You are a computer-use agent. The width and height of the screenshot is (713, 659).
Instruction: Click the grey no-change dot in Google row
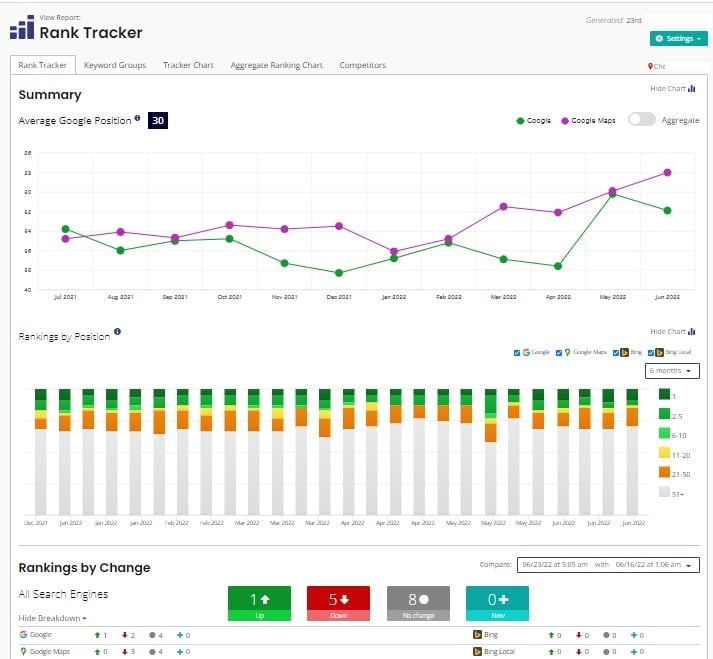tap(152, 635)
